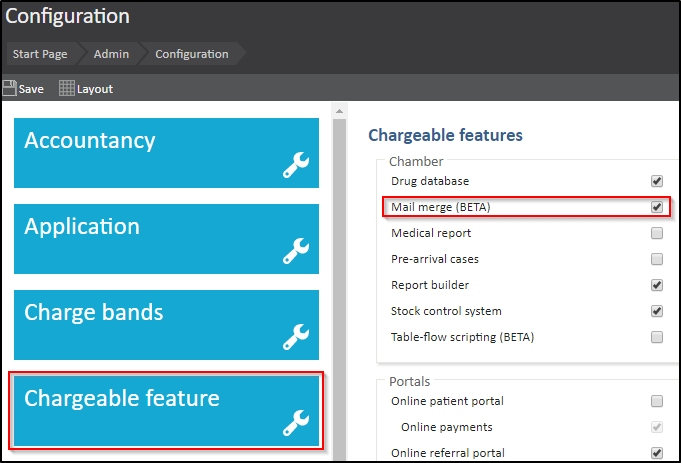
Task: Toggle the Mail merge (BETA) checkbox
Action: 657,207
